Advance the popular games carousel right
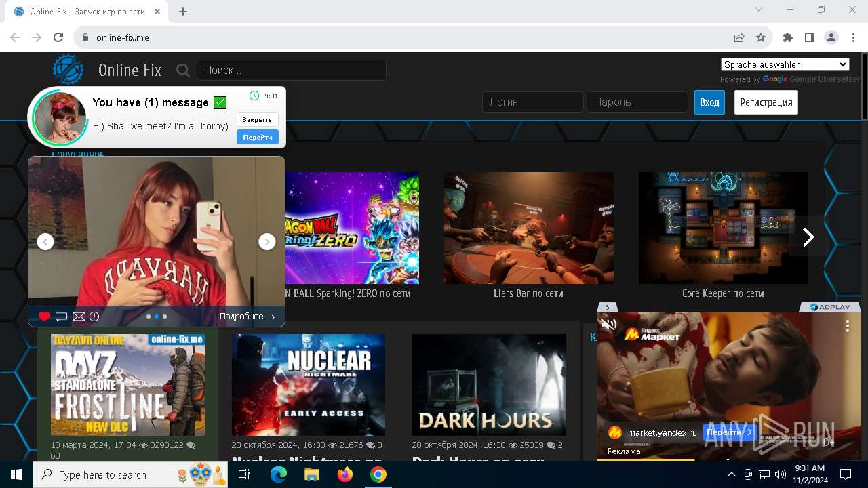 coord(808,237)
